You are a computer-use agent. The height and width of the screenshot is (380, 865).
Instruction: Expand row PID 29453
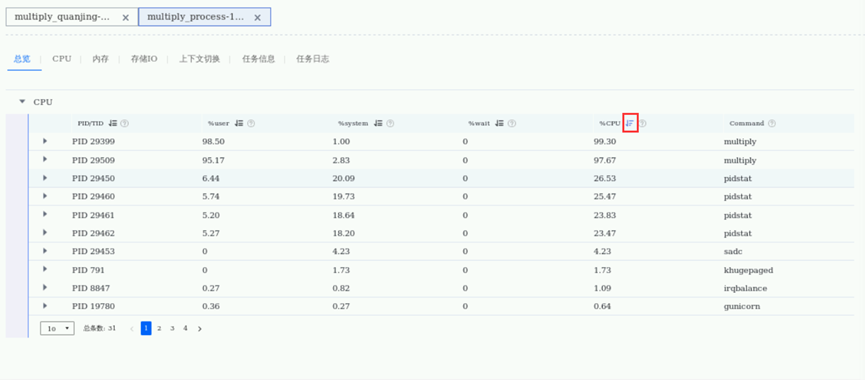(45, 251)
